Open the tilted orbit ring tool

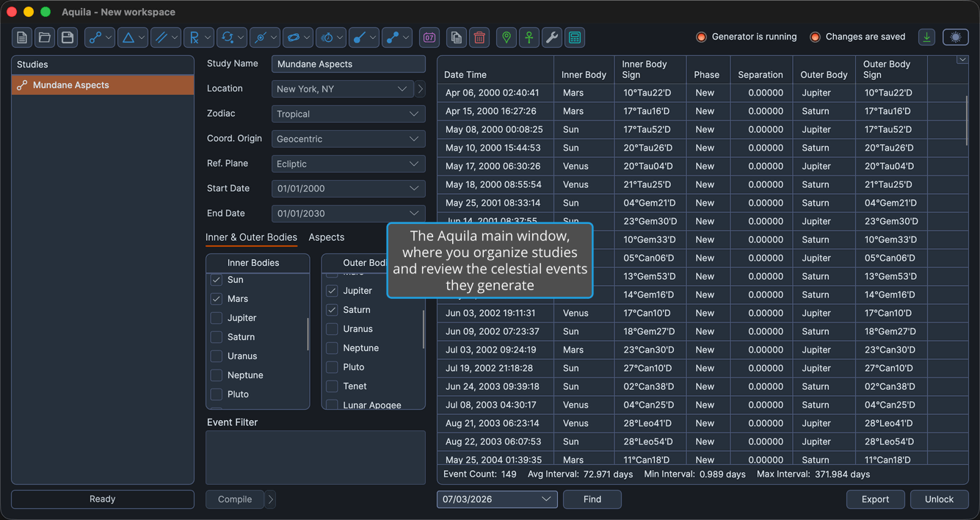pyautogui.click(x=298, y=37)
